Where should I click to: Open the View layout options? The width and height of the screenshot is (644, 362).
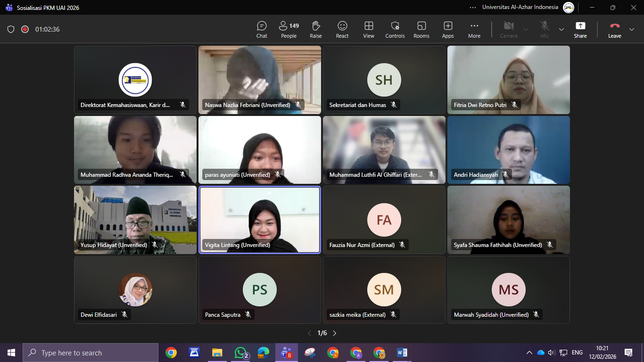coord(369,29)
